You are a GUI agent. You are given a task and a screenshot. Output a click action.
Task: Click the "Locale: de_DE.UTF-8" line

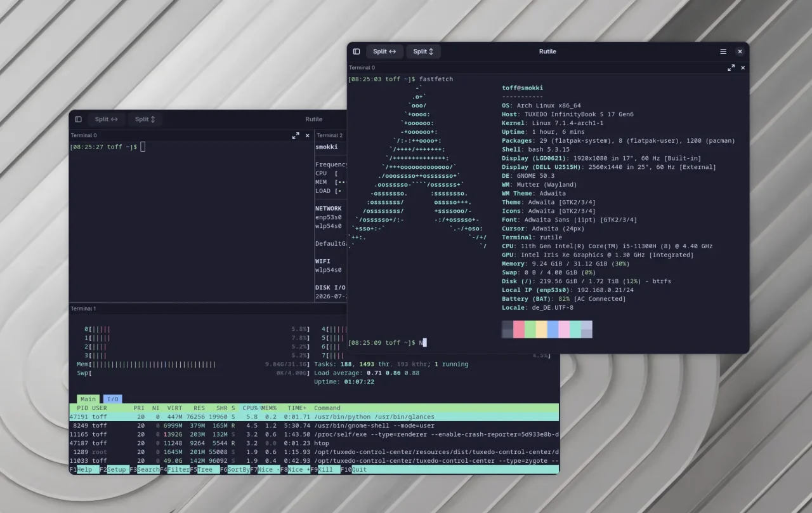(x=537, y=308)
